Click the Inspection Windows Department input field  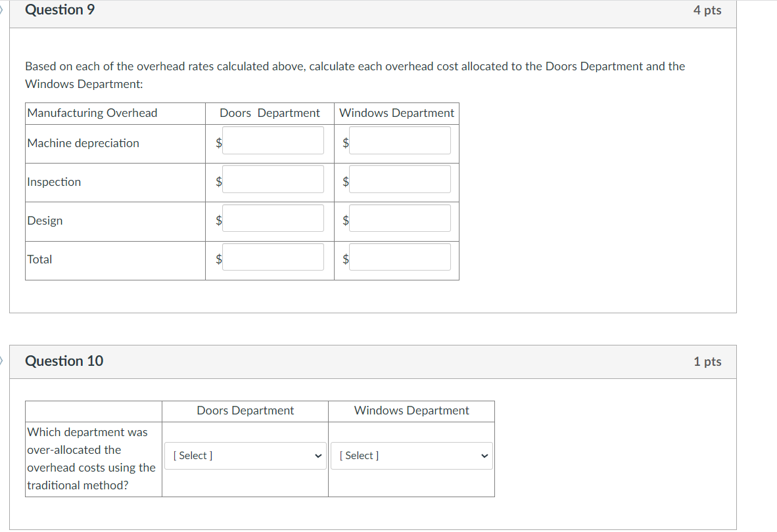(400, 179)
